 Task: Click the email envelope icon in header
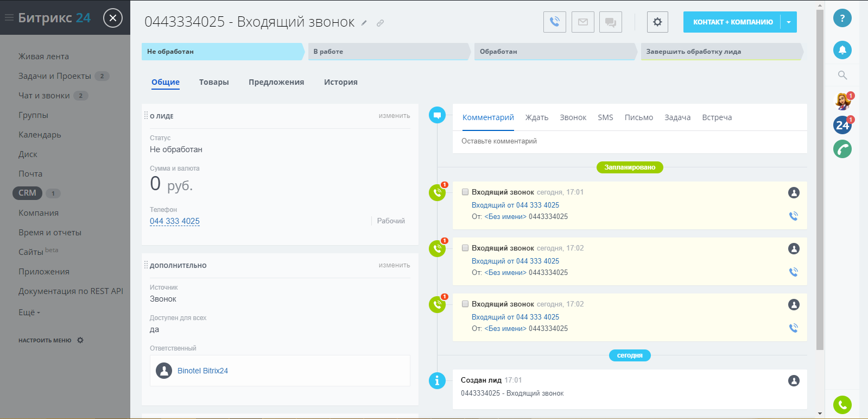[582, 22]
